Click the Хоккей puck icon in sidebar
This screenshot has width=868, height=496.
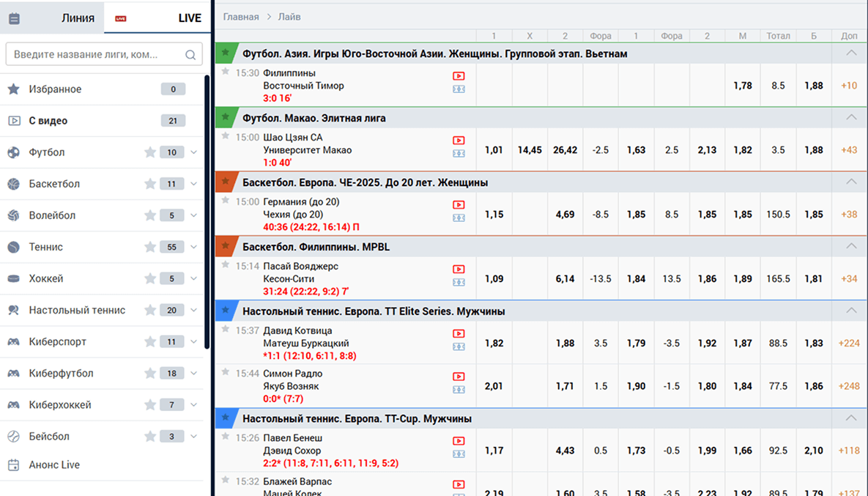point(13,278)
